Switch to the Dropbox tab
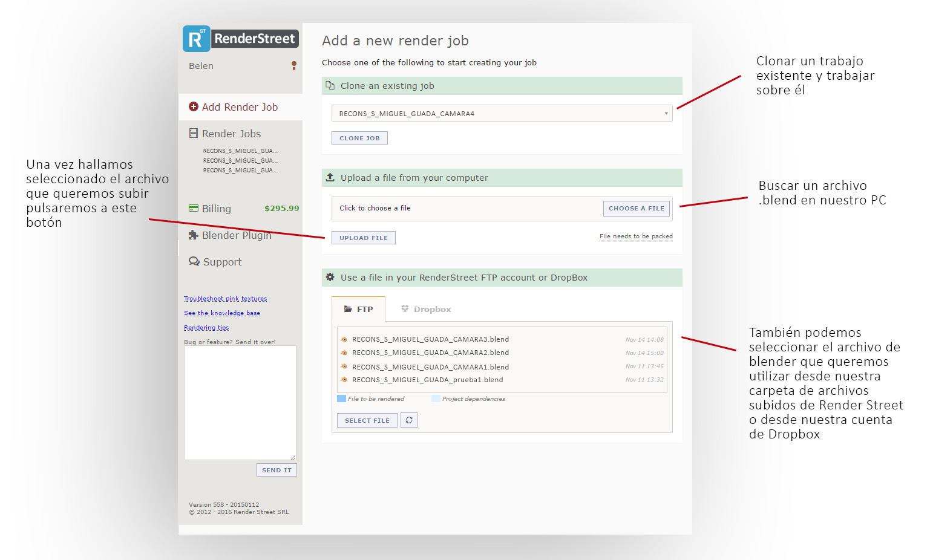The height and width of the screenshot is (560, 933). point(427,309)
